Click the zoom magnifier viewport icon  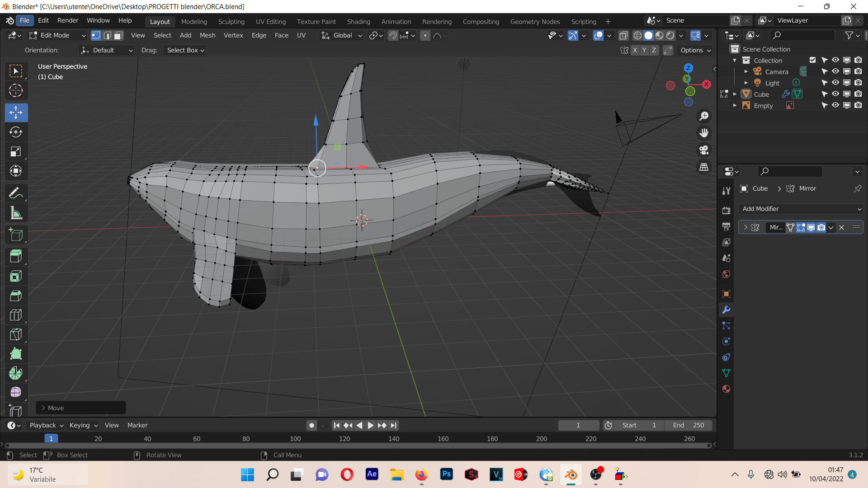point(704,116)
